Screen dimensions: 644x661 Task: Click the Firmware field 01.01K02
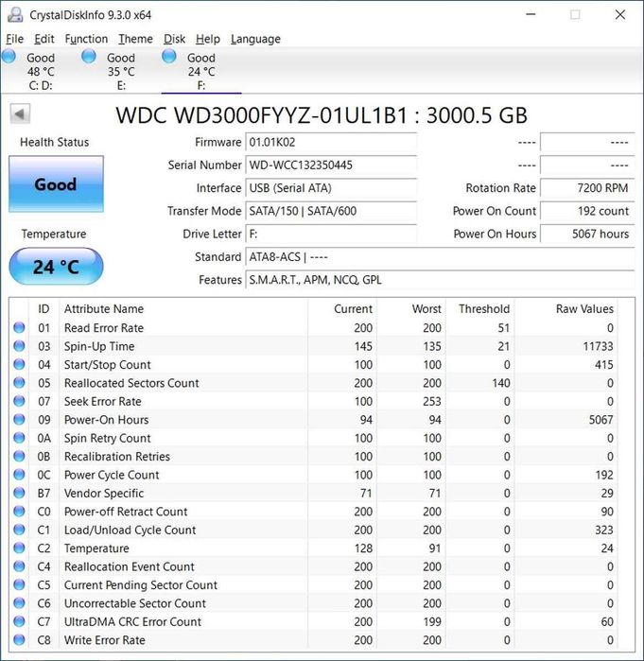tap(331, 142)
